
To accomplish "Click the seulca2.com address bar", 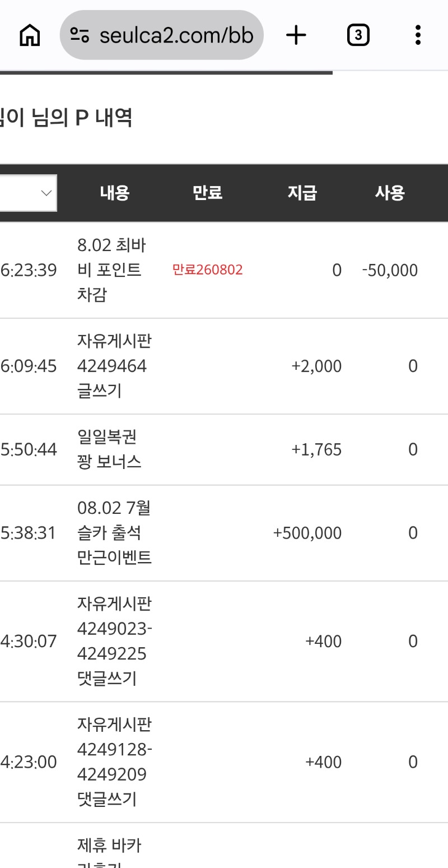I will pos(161,35).
